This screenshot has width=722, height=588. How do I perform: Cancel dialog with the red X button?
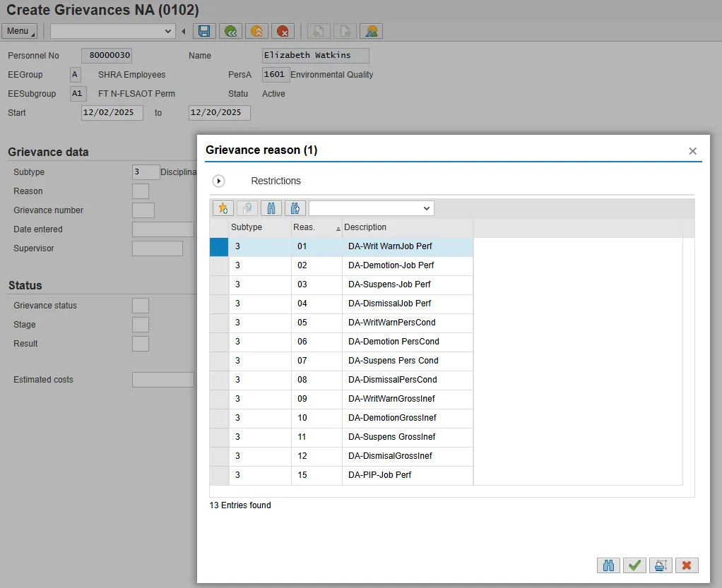tap(686, 565)
